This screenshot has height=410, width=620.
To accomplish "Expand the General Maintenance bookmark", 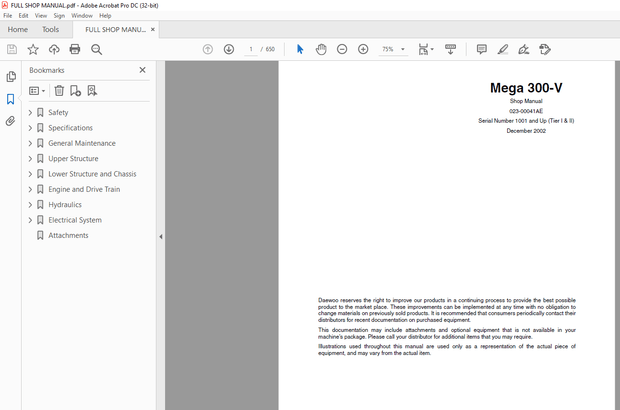I will click(30, 144).
